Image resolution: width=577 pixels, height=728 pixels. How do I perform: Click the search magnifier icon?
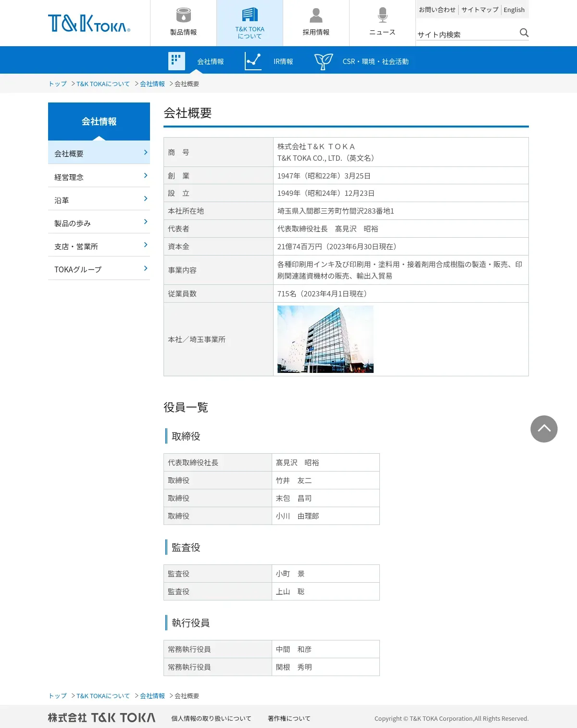(x=524, y=33)
